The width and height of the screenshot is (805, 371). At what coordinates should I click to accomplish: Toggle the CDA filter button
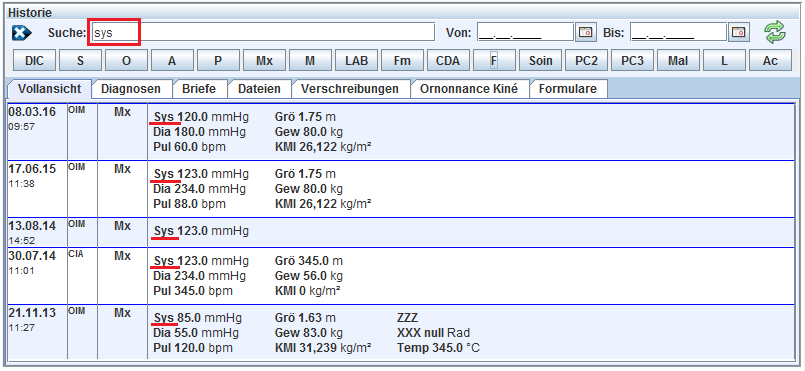click(448, 61)
